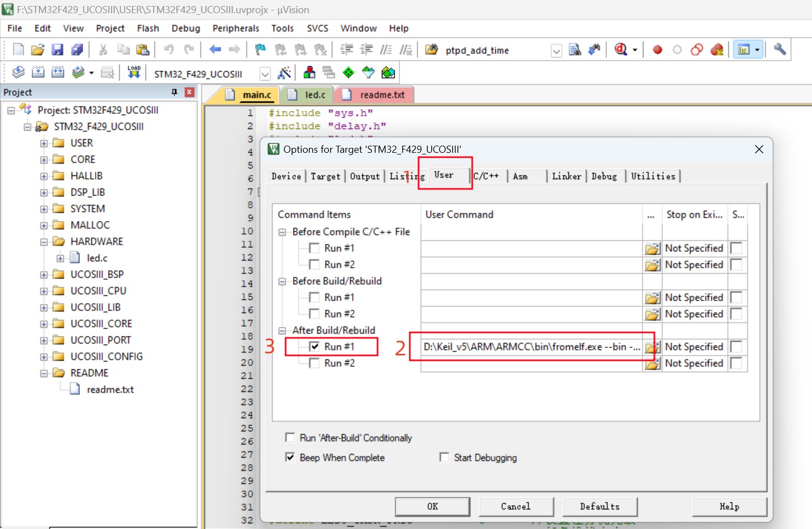Select readme.txt in project tree

point(110,390)
